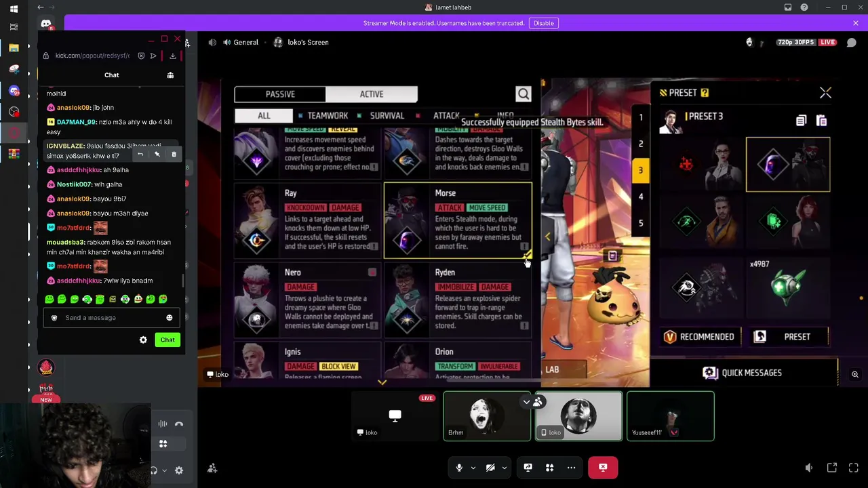
Task: Open QUICK MESSAGES
Action: coord(743,373)
